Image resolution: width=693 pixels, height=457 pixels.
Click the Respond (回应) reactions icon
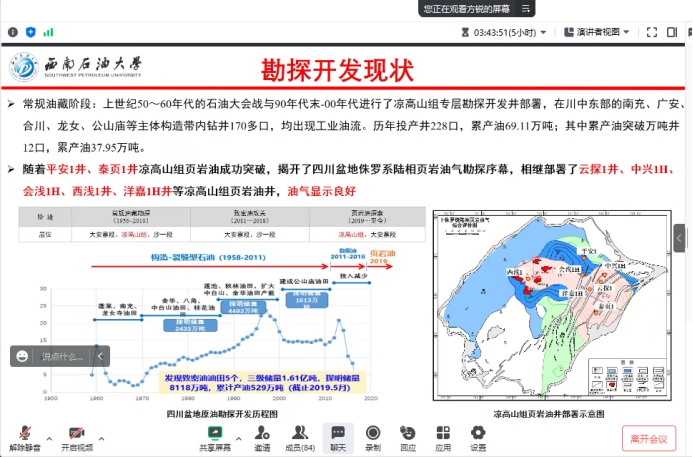pos(408,434)
